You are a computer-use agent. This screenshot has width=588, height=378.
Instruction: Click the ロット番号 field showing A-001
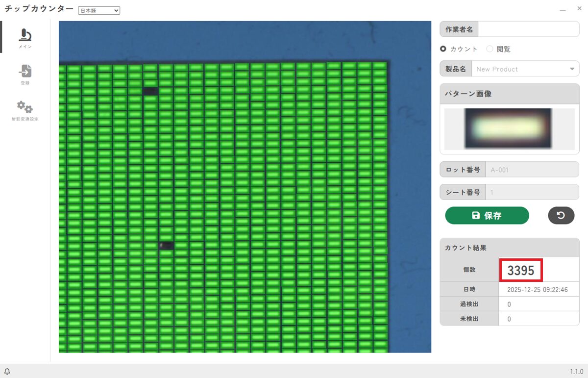(x=532, y=170)
